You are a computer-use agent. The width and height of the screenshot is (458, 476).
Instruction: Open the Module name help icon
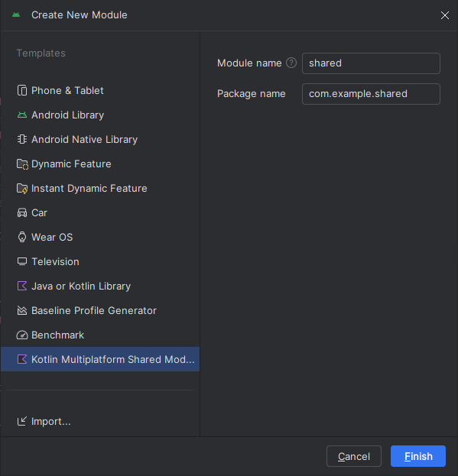291,63
